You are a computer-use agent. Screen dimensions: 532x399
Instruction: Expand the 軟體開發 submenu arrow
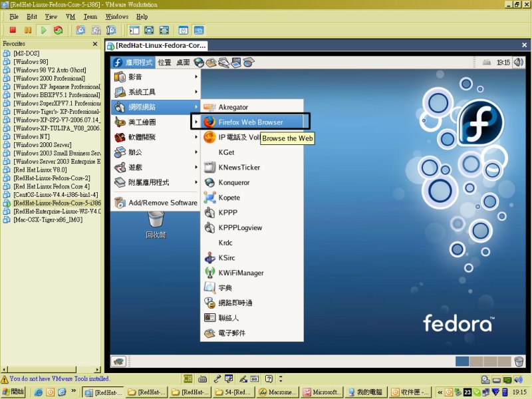(x=196, y=137)
